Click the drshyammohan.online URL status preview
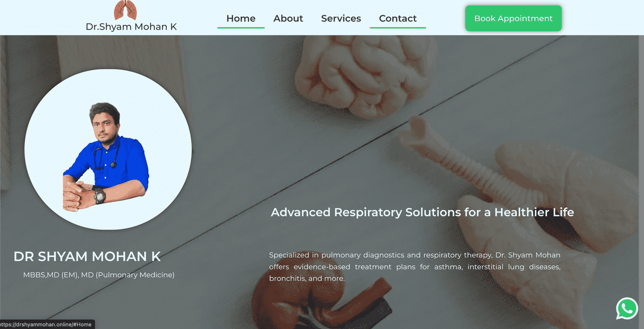This screenshot has width=644, height=329. click(48, 324)
